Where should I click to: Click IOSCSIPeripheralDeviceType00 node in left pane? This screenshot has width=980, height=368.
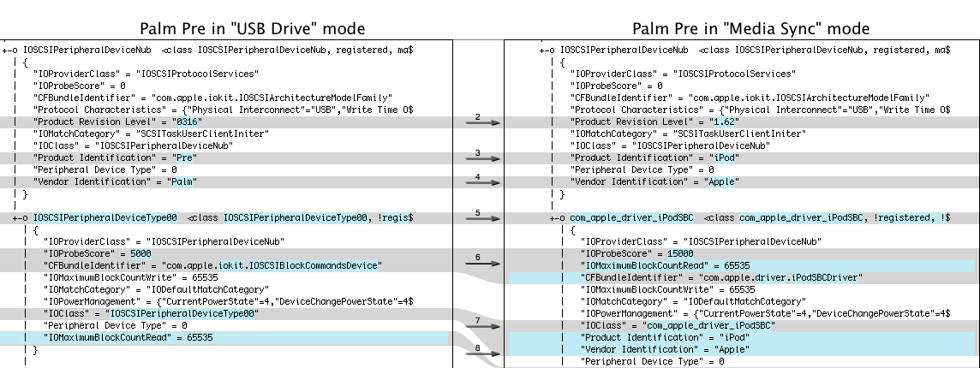coord(105,218)
